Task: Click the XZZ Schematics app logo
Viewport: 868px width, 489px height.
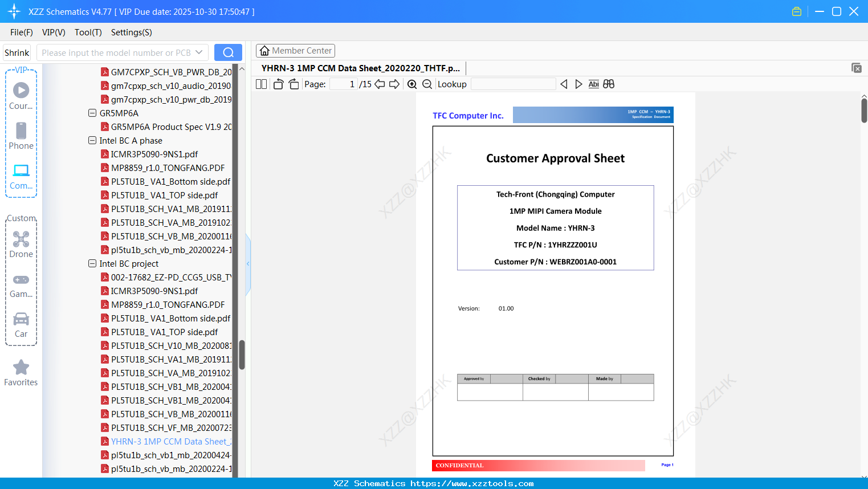Action: 14,11
